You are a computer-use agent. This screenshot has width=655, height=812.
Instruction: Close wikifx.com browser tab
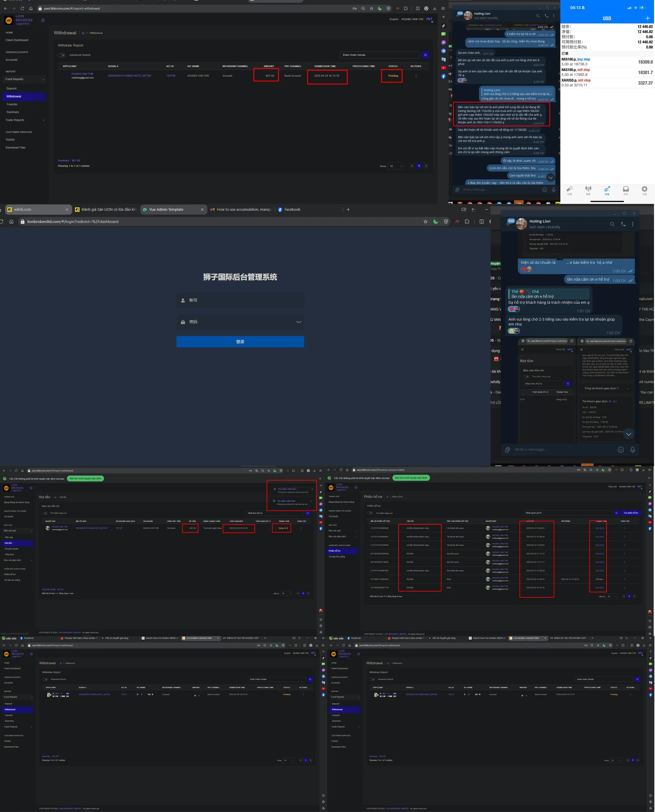(x=67, y=209)
